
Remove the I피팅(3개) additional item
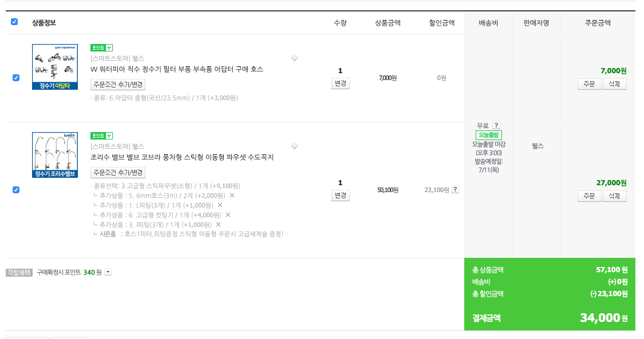(x=218, y=225)
